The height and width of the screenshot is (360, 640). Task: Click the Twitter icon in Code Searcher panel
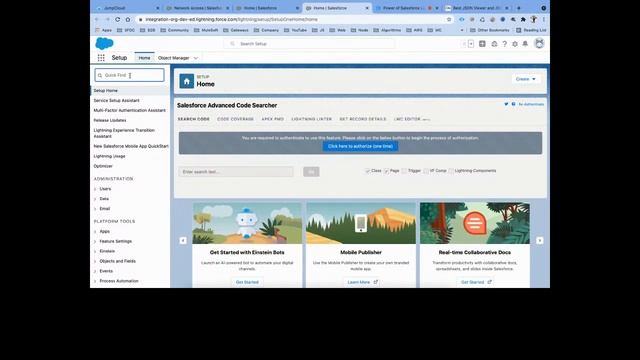506,104
